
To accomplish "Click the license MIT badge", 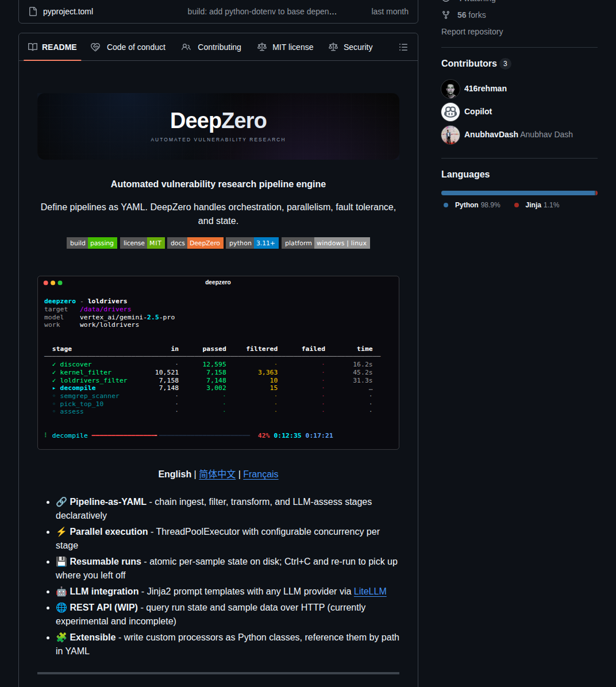I will point(143,243).
